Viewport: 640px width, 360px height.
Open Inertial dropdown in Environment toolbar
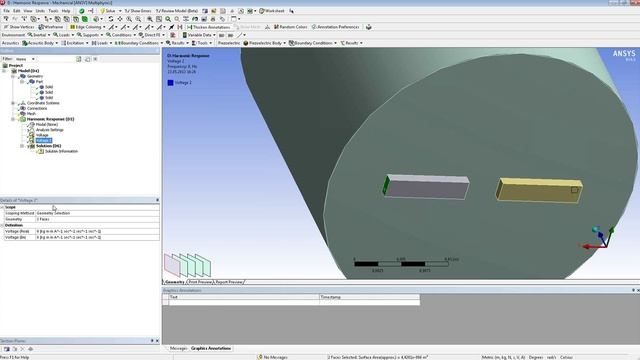coord(39,35)
